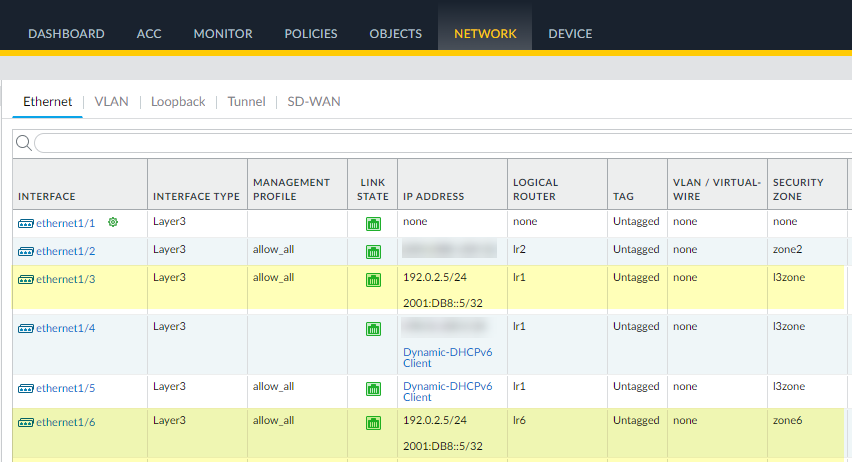Click the green link state icon for ethernet1/5
The image size is (852, 462).
373,388
